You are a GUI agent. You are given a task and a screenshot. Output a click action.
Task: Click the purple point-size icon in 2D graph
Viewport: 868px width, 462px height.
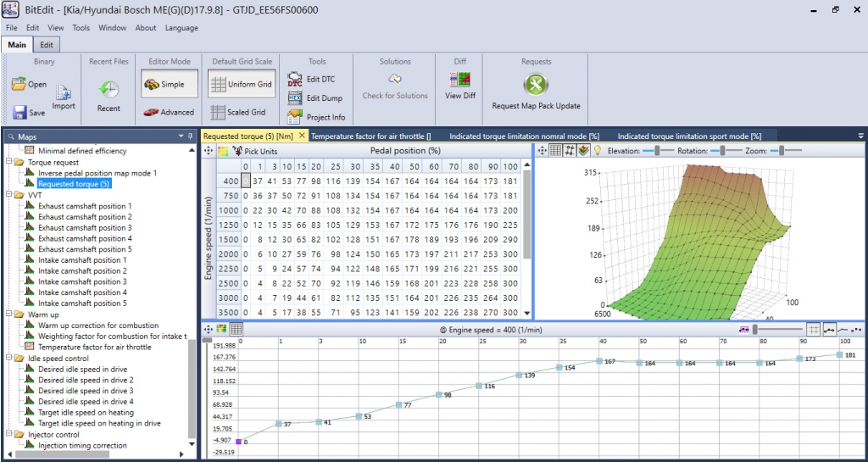[744, 329]
